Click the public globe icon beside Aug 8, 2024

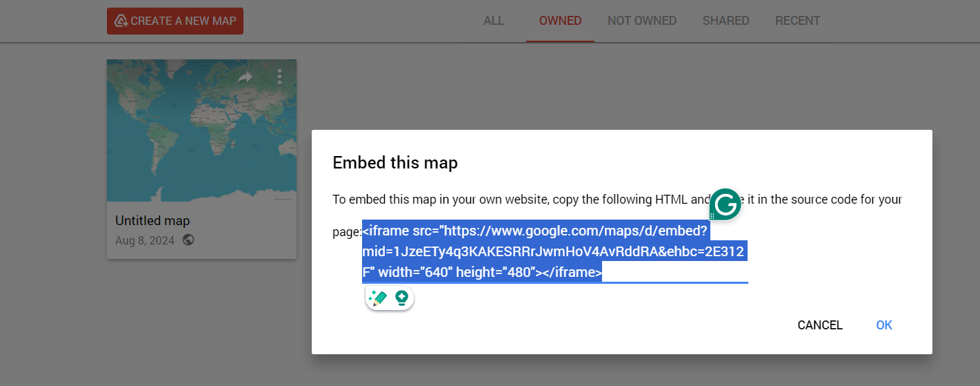pyautogui.click(x=188, y=240)
